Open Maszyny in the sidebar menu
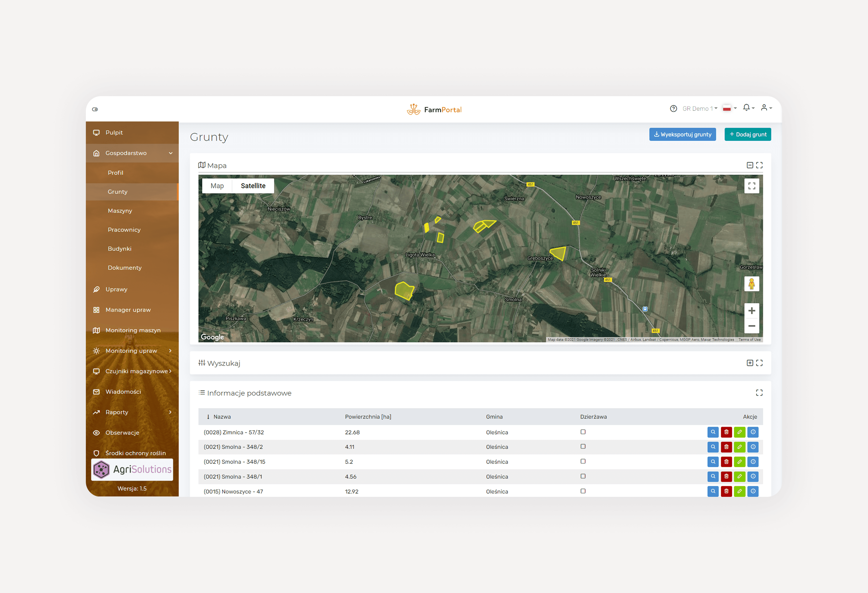Image resolution: width=868 pixels, height=593 pixels. [120, 210]
